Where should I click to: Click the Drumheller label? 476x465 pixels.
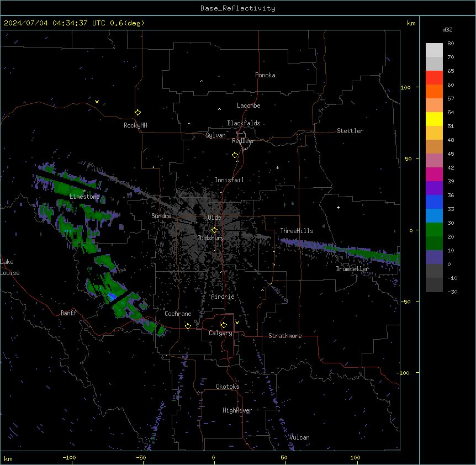pos(352,269)
